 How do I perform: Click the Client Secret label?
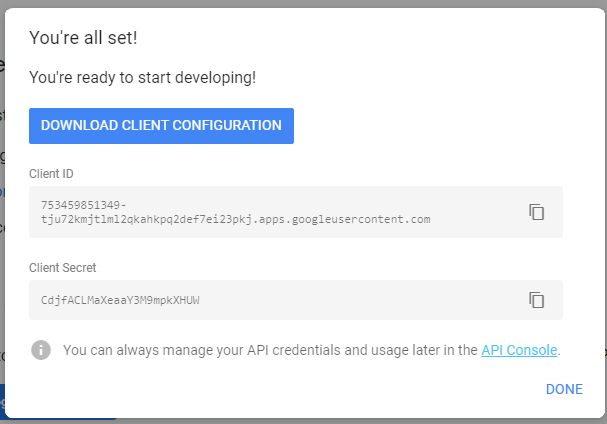coord(62,268)
